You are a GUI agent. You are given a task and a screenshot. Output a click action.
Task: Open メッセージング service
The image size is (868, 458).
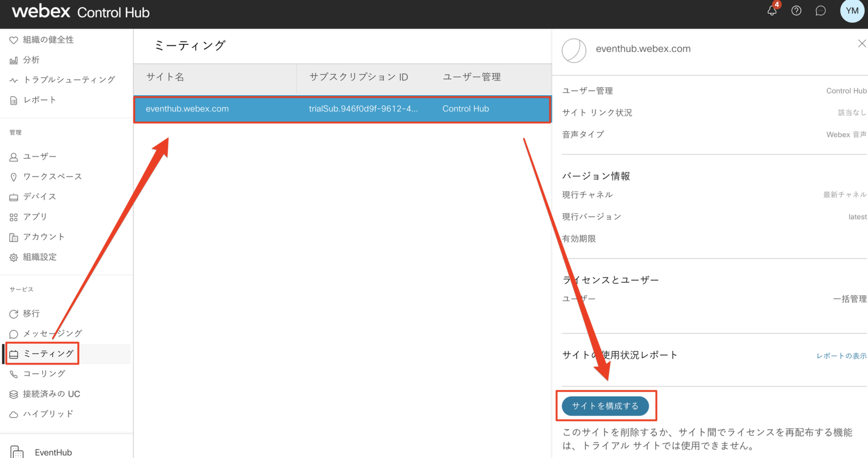[x=52, y=334]
